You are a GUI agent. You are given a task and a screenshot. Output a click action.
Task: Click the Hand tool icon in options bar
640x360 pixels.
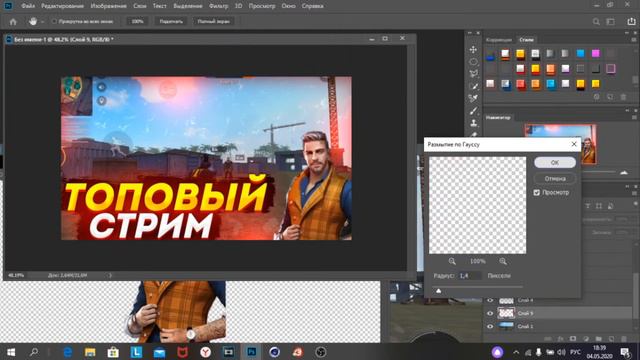(x=33, y=21)
